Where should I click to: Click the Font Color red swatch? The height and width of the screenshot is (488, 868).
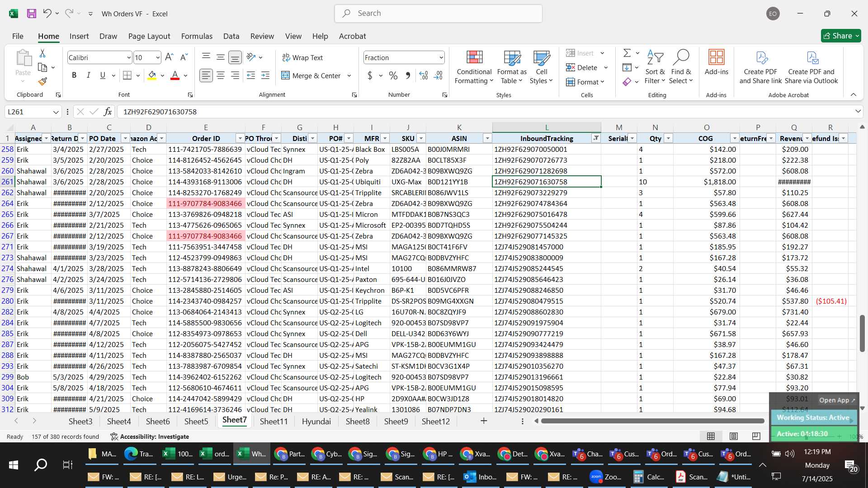click(x=175, y=76)
